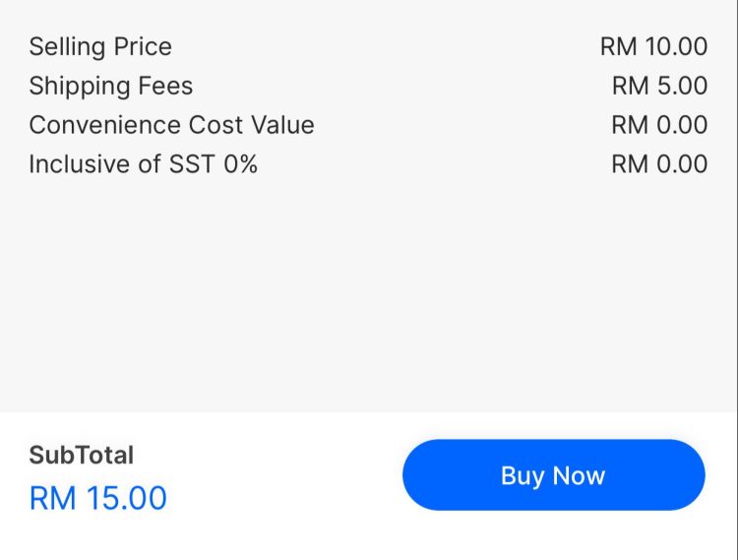Select the RM 10.00 selling price amount
Viewport: 738px width, 560px height.
pyautogui.click(x=653, y=46)
